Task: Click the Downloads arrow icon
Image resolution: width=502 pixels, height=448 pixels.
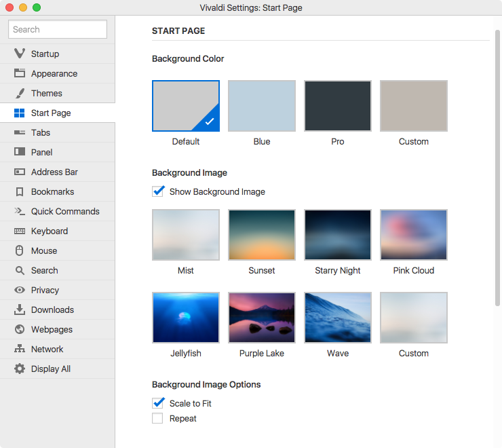Action: (x=20, y=310)
